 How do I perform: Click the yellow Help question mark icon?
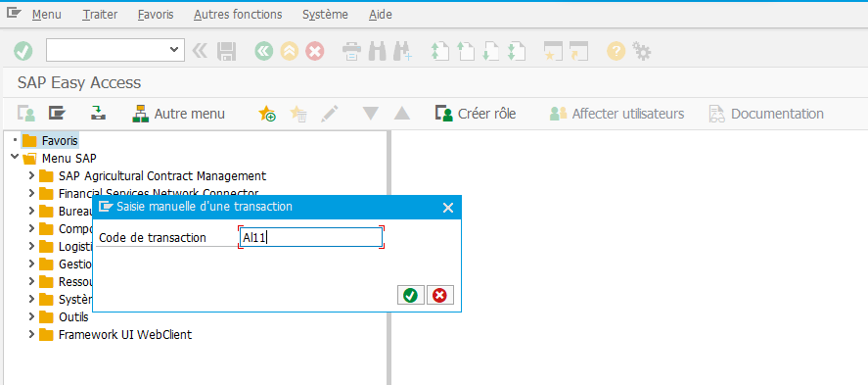(x=617, y=52)
